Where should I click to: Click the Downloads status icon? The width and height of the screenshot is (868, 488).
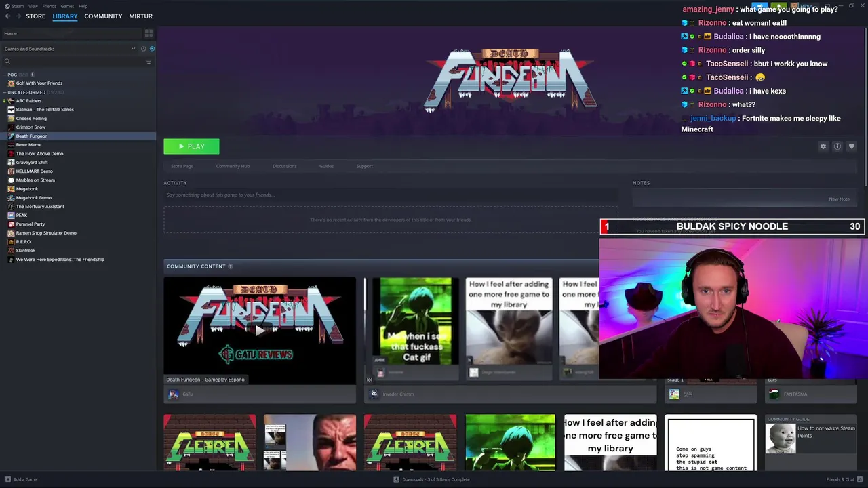point(396,479)
